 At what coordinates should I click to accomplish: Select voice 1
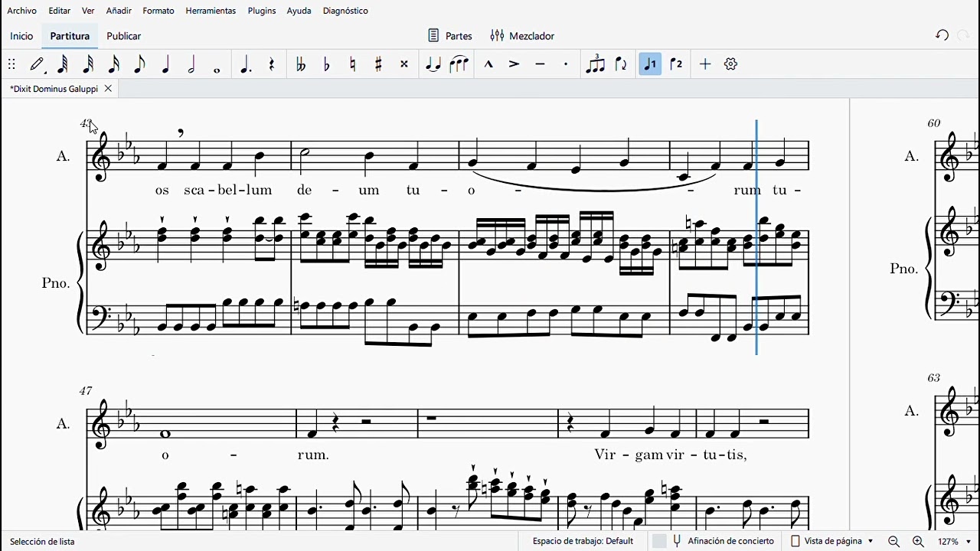(x=650, y=64)
